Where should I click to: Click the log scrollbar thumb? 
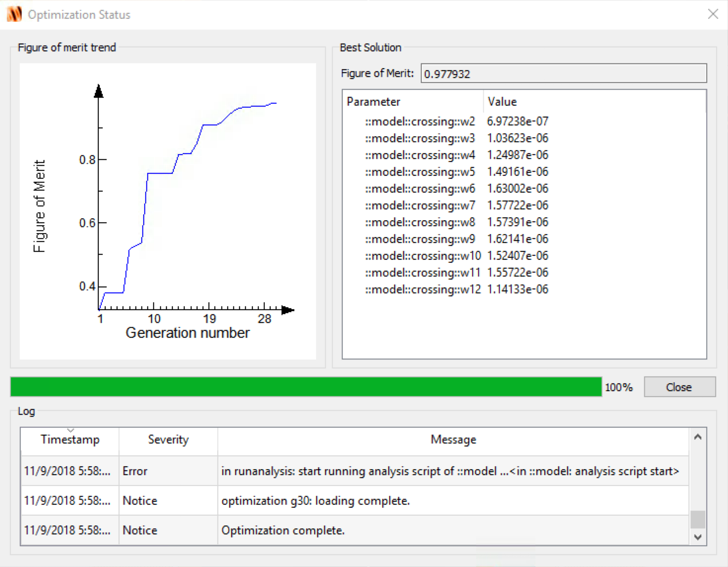(697, 520)
